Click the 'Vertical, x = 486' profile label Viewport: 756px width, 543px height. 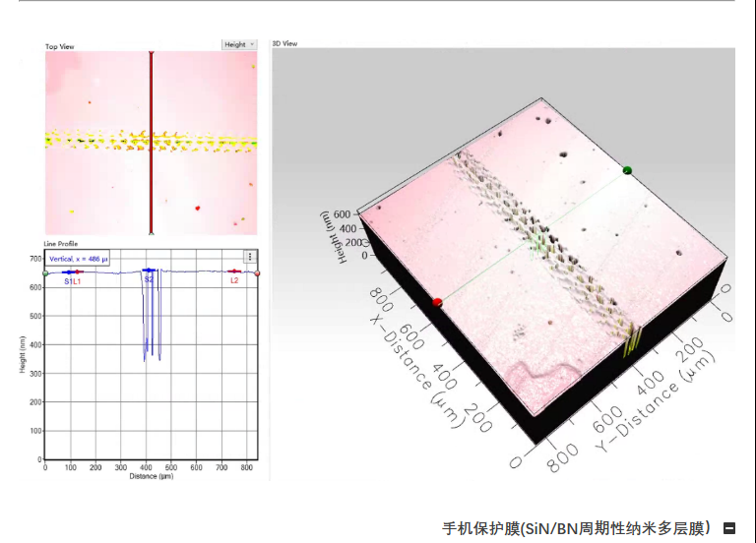click(x=79, y=258)
